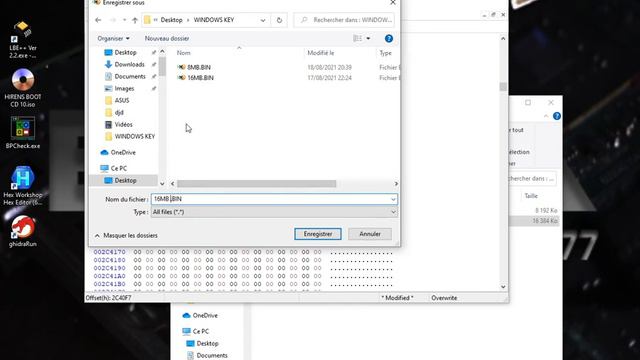Open LBE++ Ver 2.2.exe desktop shortcut

22,39
